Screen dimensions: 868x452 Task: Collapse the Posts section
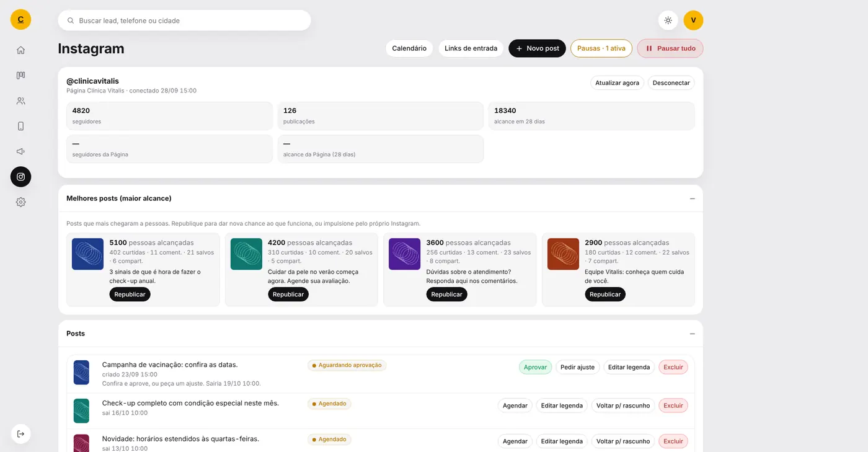[x=692, y=334]
